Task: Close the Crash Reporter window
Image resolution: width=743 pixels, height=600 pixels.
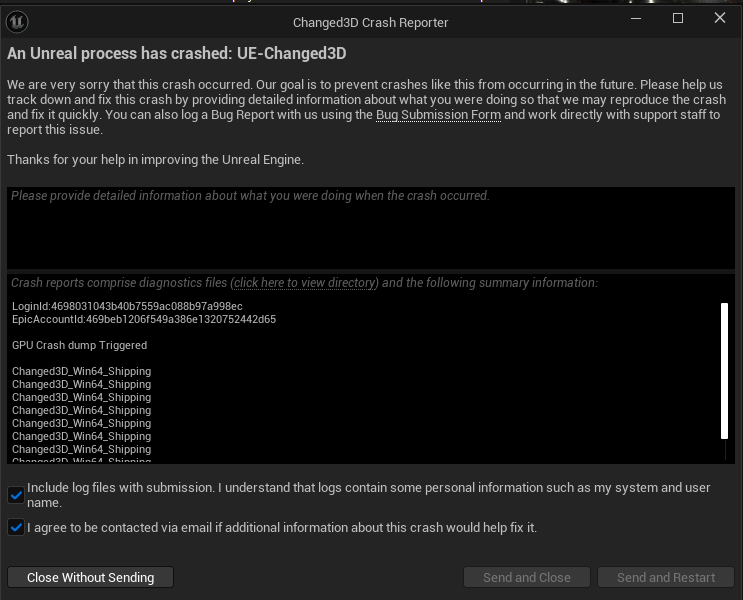Action: (720, 19)
